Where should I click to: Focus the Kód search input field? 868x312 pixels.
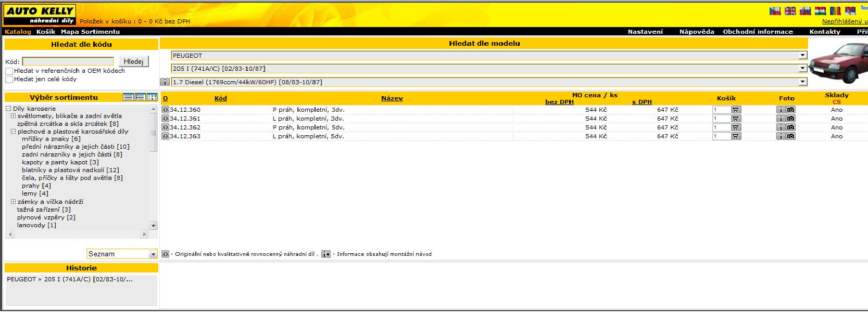click(68, 61)
